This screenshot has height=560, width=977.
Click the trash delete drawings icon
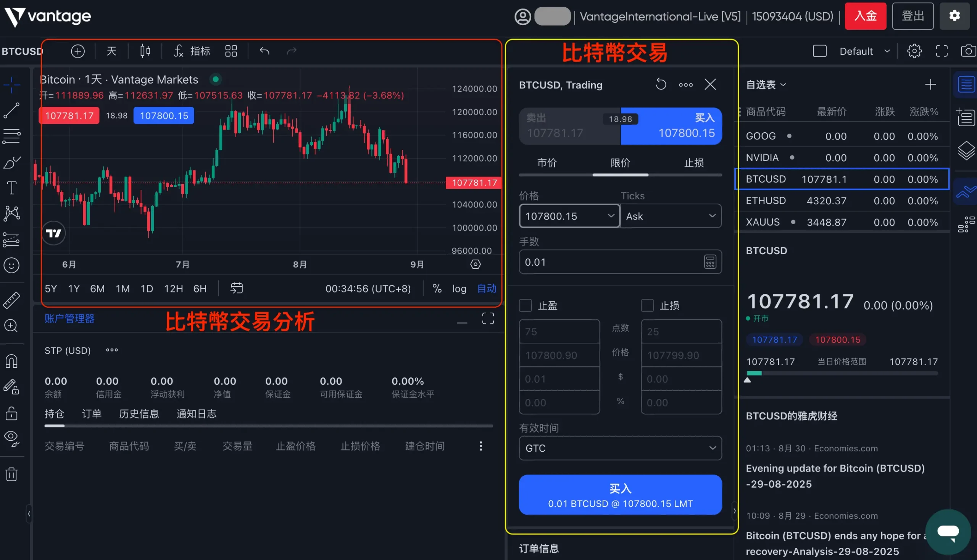[11, 474]
